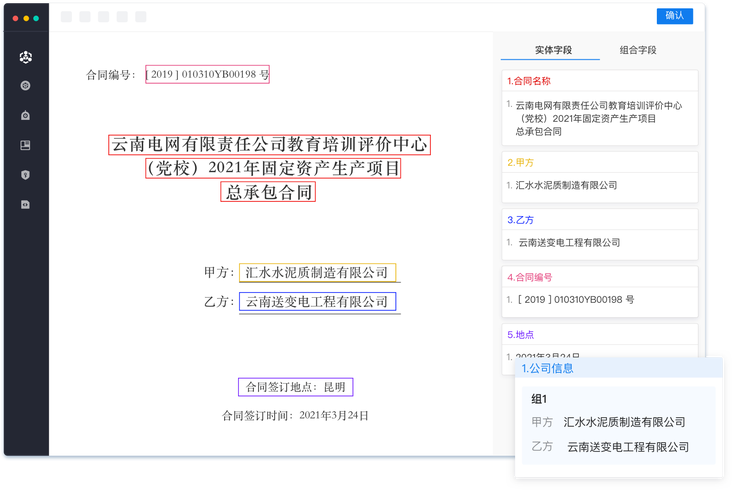Click the shield key sidebar icon

tap(26, 175)
